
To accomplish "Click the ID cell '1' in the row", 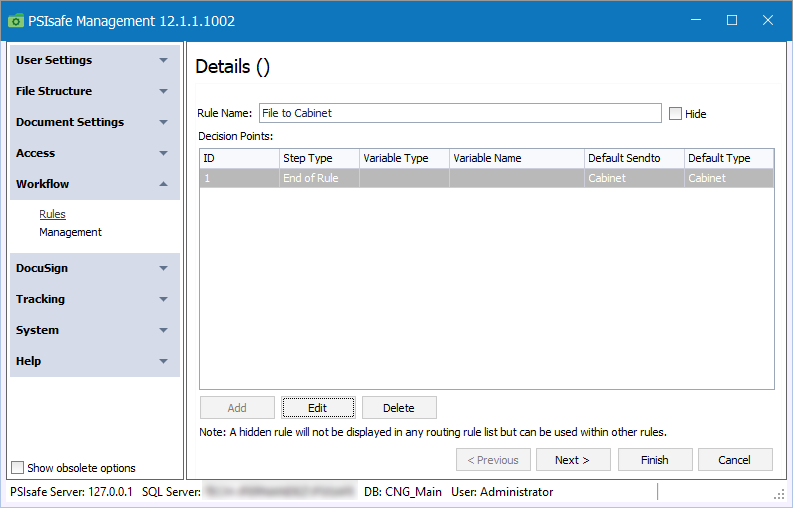I will click(x=239, y=178).
